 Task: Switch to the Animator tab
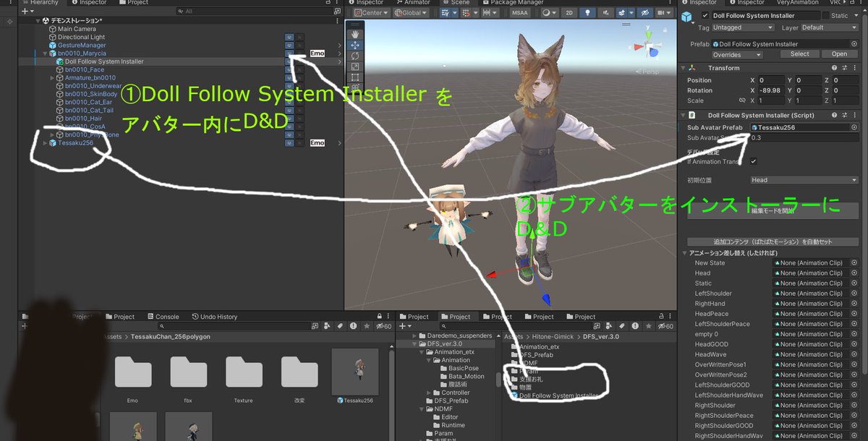tap(412, 3)
